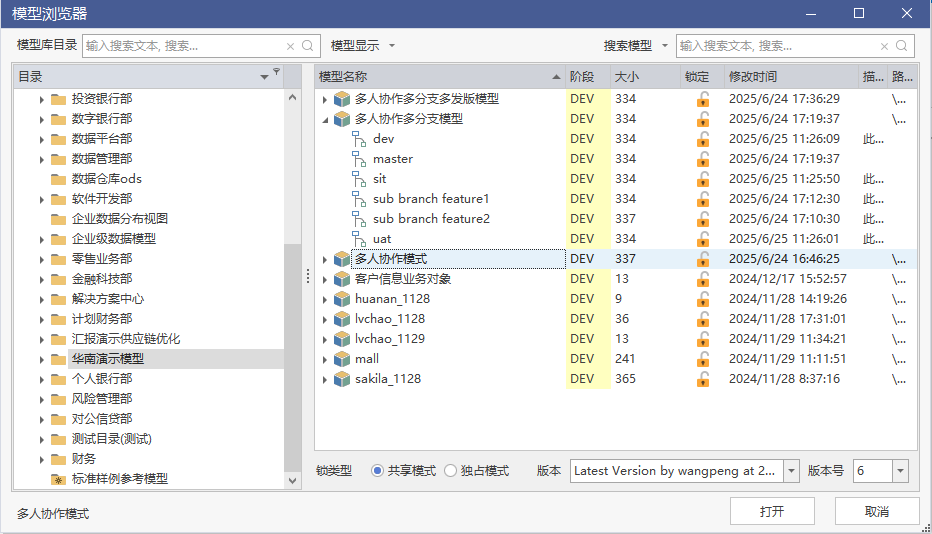This screenshot has height=534, width=932.
Task: Expand the 数字银行部 folder
Action: click(x=42, y=120)
